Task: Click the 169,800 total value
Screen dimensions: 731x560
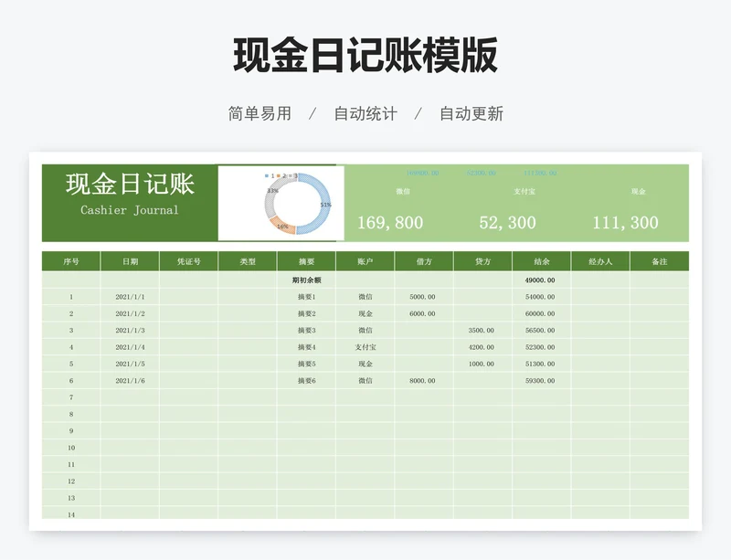Action: [390, 222]
